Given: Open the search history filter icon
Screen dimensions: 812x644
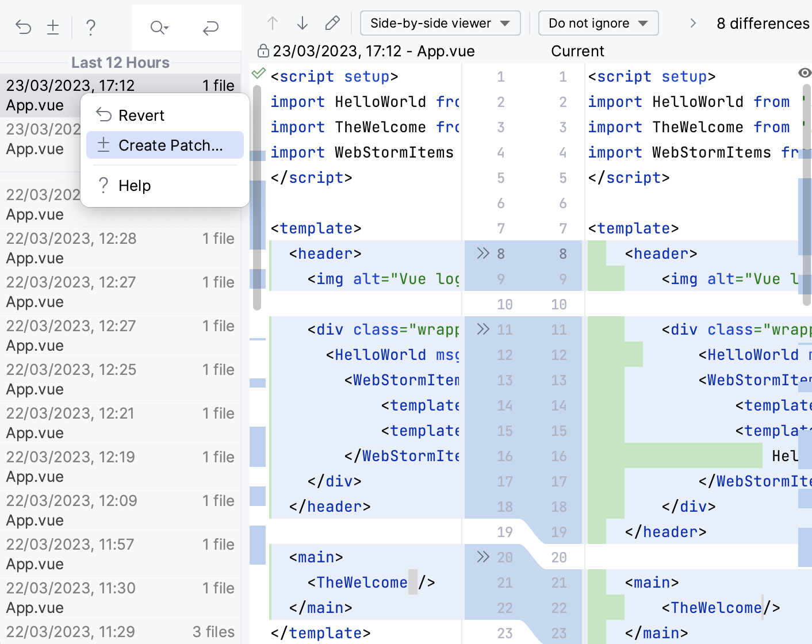Looking at the screenshot, I should click(x=159, y=27).
